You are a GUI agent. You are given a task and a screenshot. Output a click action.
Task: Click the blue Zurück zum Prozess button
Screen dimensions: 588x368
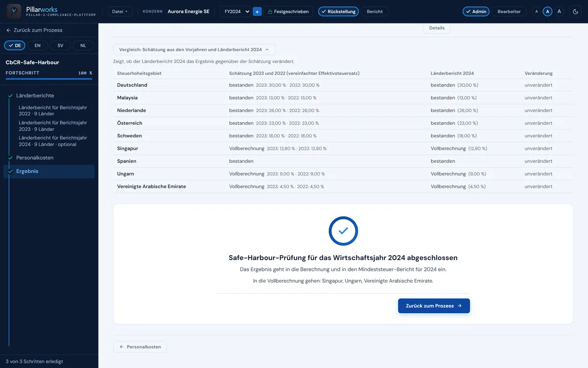click(x=434, y=306)
